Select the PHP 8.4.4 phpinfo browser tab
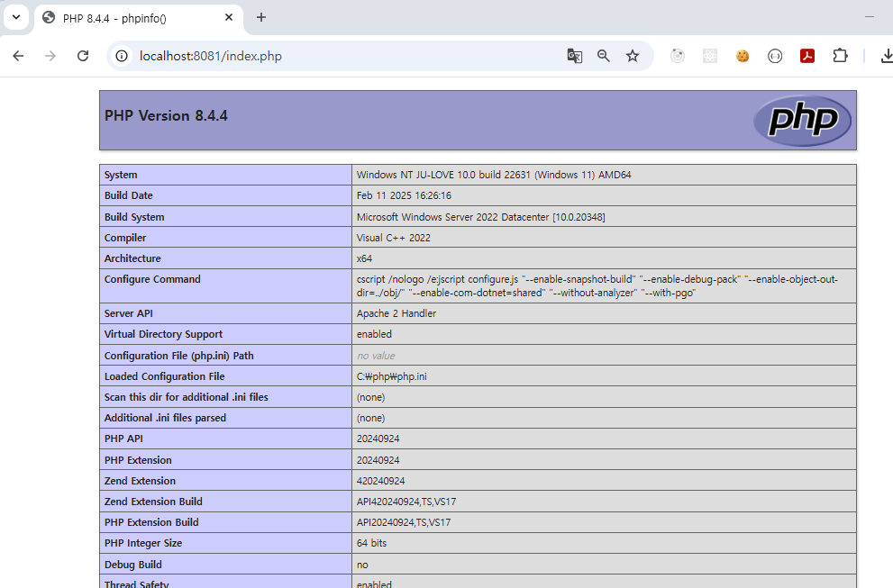The height and width of the screenshot is (588, 893). click(x=126, y=17)
